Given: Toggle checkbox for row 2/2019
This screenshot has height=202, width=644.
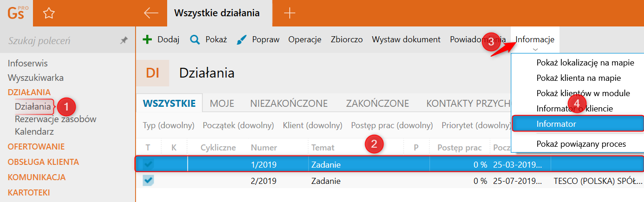Looking at the screenshot, I should (x=149, y=180).
